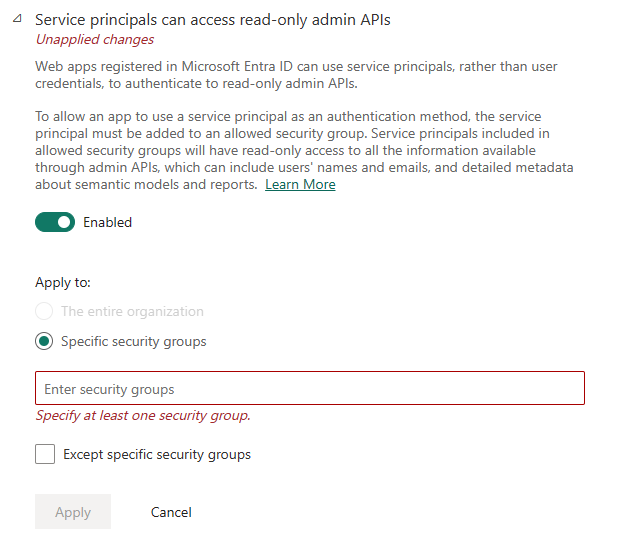Click the 'Apply to:' label
This screenshot has width=625, height=538.
coord(63,283)
